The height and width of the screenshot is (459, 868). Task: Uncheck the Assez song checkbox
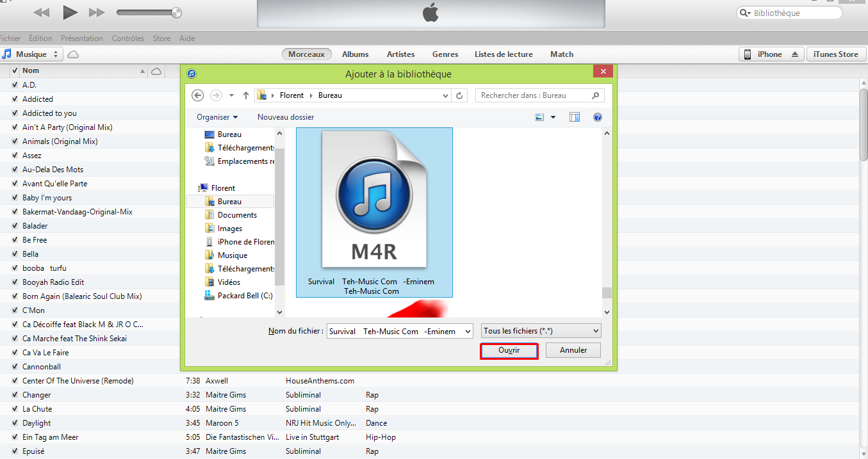tap(15, 156)
